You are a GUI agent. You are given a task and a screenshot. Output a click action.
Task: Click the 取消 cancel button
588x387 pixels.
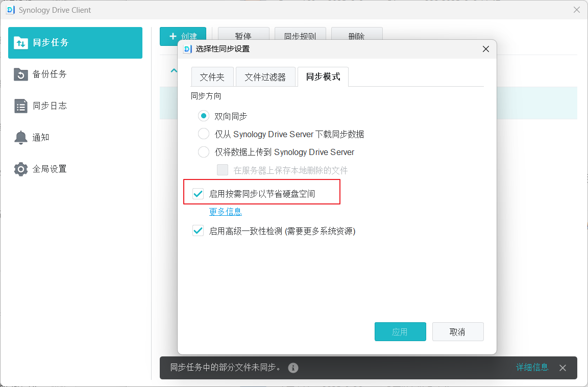point(458,331)
